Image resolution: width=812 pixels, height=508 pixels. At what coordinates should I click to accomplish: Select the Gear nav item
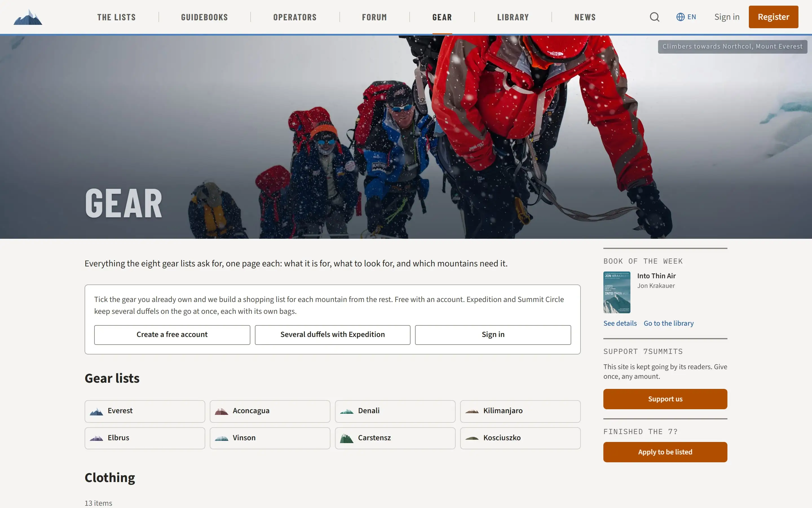pos(442,17)
